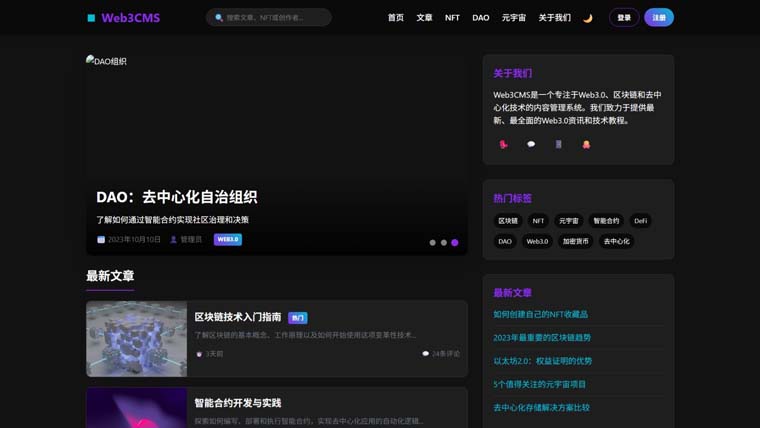Open the blockchain cube article thumbnail
760x428 pixels.
click(137, 339)
